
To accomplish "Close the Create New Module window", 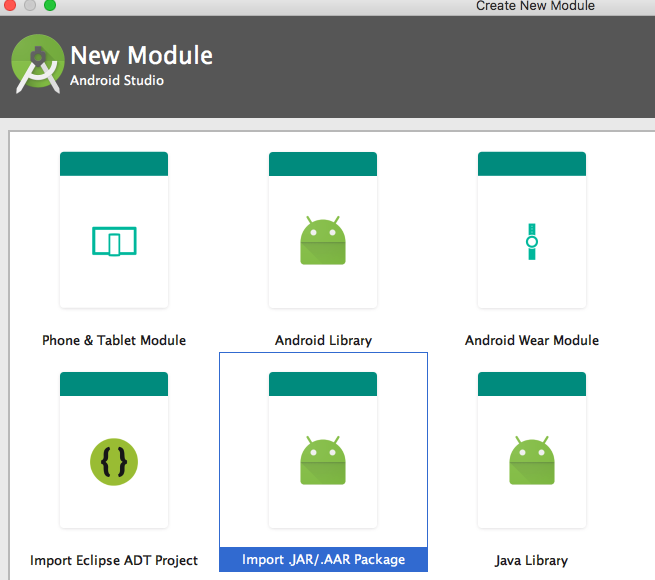I will tap(9, 5).
